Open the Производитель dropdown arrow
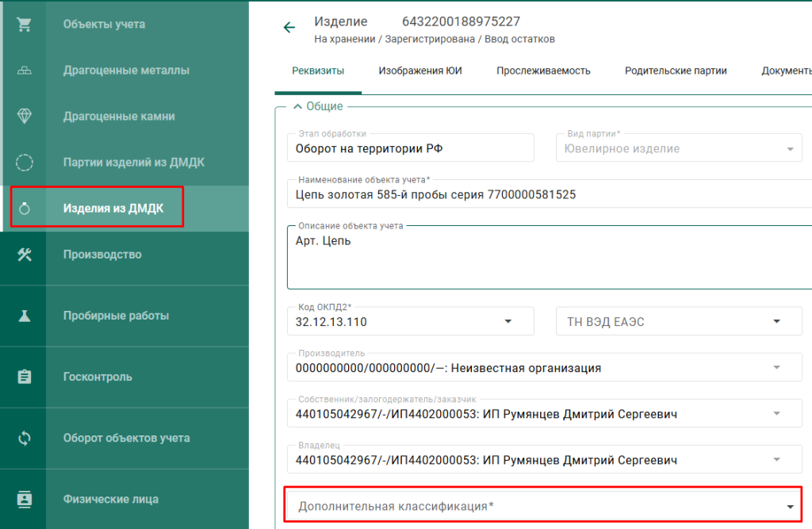 pyautogui.click(x=777, y=367)
